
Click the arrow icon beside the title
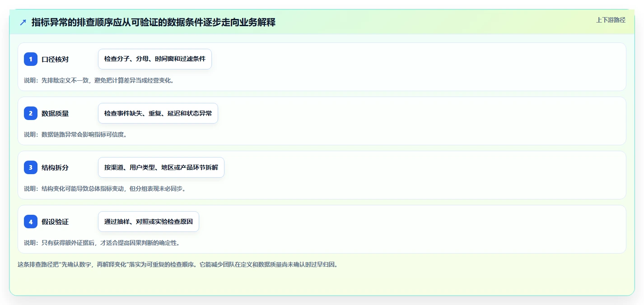click(x=23, y=22)
